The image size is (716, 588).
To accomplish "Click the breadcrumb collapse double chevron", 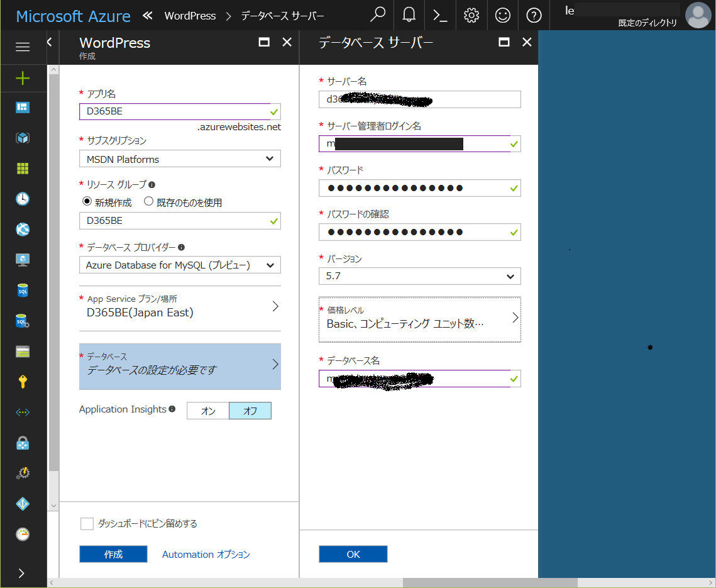I will pos(147,16).
